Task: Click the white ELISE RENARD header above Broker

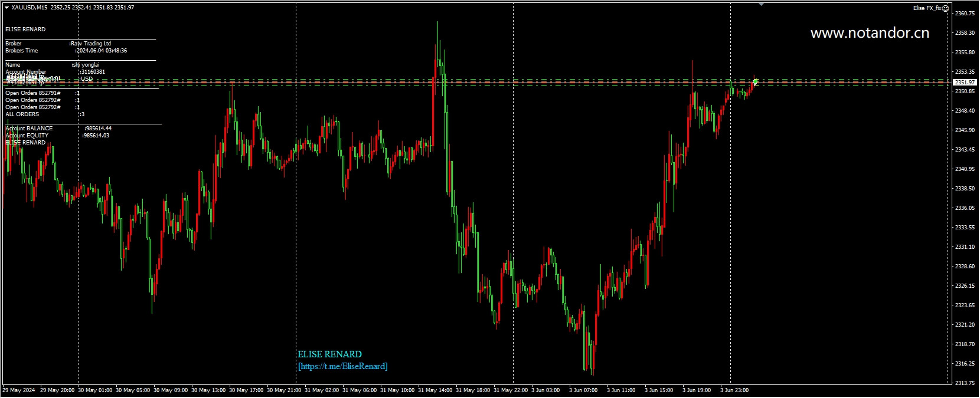Action: tap(25, 29)
